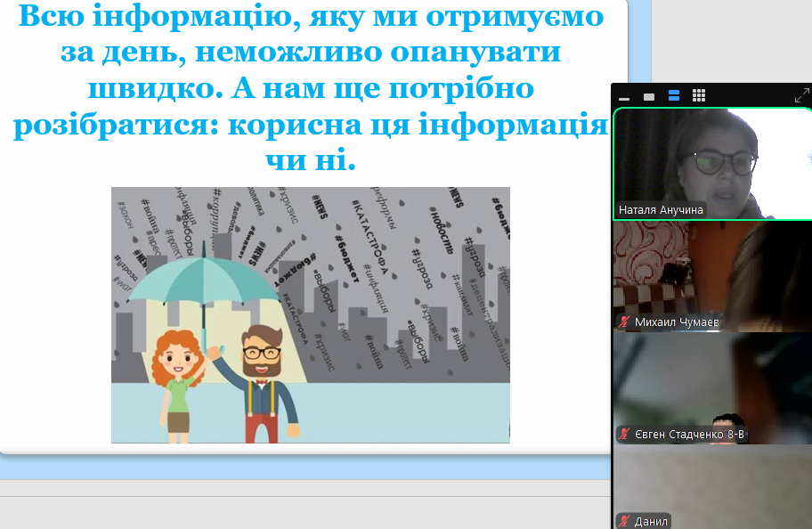
Task: Click the Михаил Чумаев name label
Action: point(676,322)
